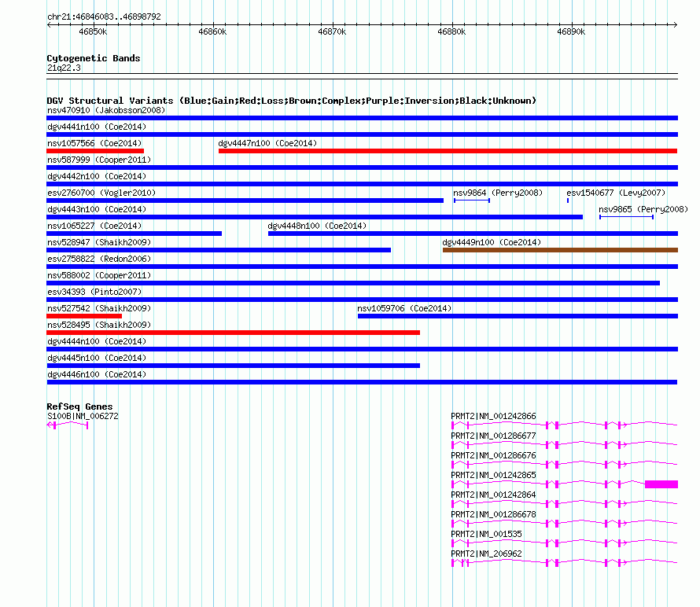700x607 pixels.
Task: Click dgv4444n100 (Coe2014) label
Action: pos(97,341)
